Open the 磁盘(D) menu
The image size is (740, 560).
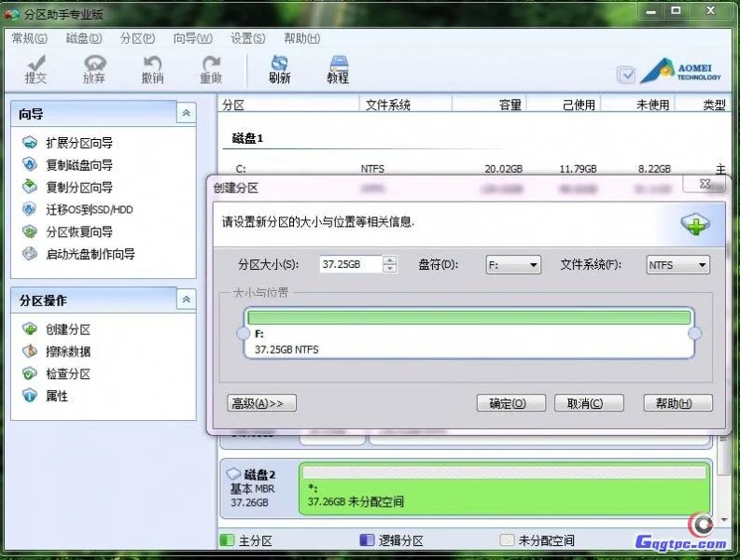84,38
